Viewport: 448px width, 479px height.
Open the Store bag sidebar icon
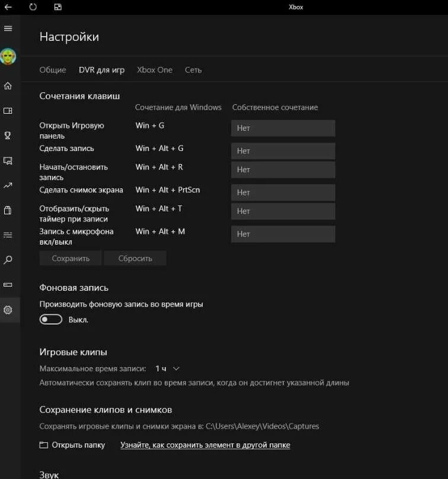(x=8, y=210)
